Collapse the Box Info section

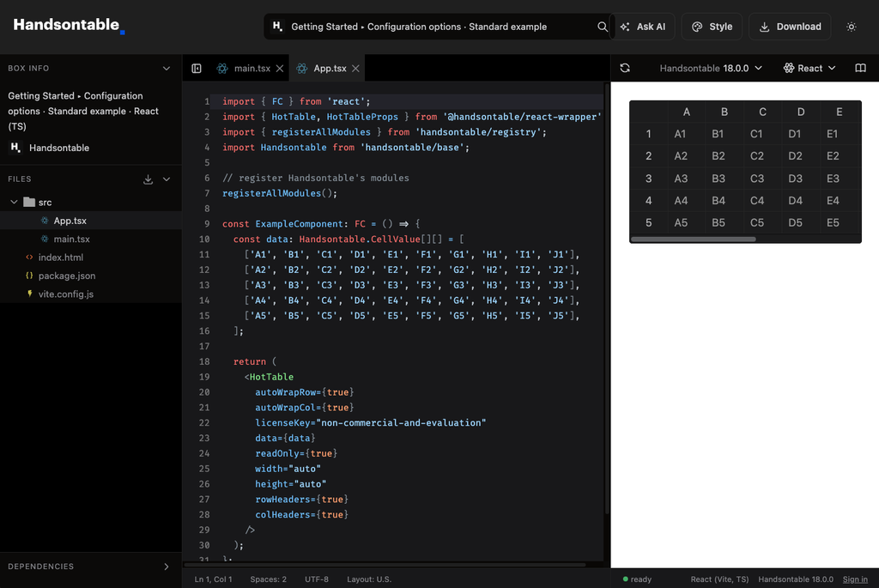167,69
